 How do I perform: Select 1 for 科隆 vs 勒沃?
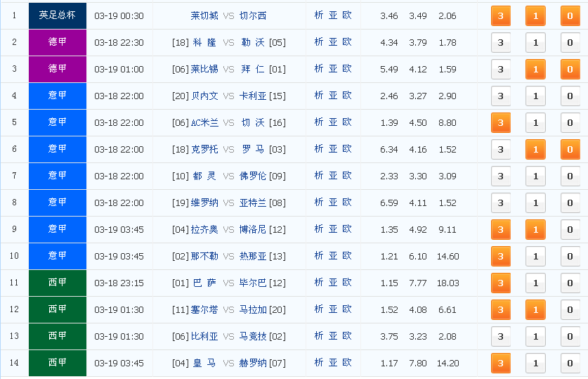pyautogui.click(x=535, y=43)
